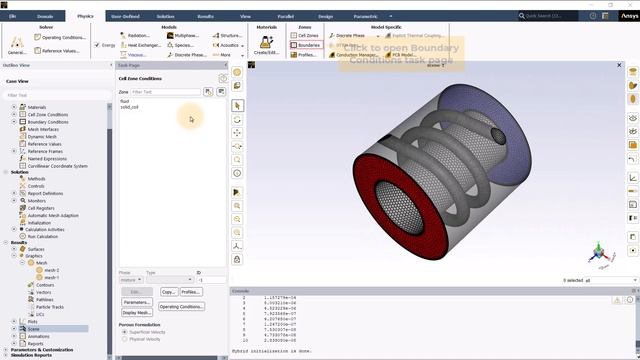Open the More models dropdown
640x360 pixels.
point(242,55)
